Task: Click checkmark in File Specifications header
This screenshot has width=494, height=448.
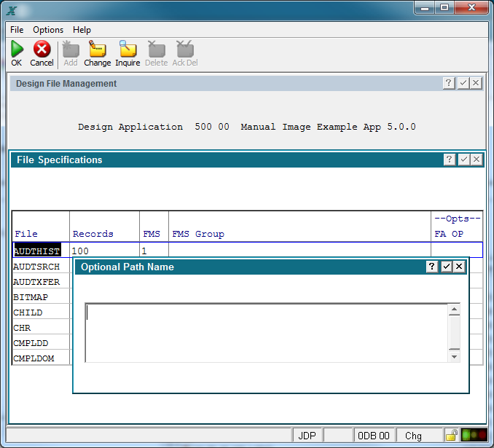Action: [463, 160]
